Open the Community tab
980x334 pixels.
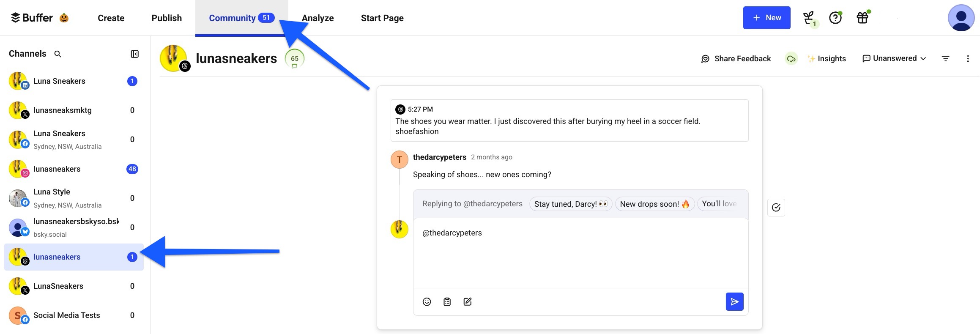tap(242, 18)
